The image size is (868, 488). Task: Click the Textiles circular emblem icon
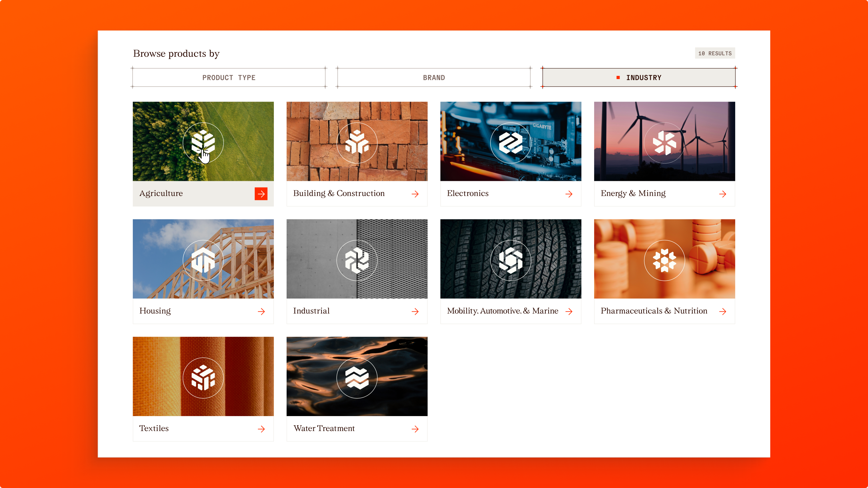203,378
